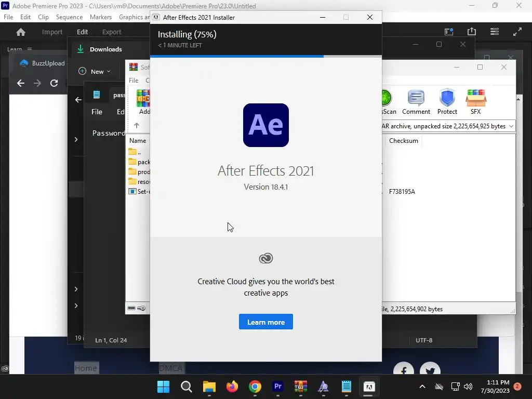
Task: Open Premiere Pro Markers menu
Action: click(100, 17)
